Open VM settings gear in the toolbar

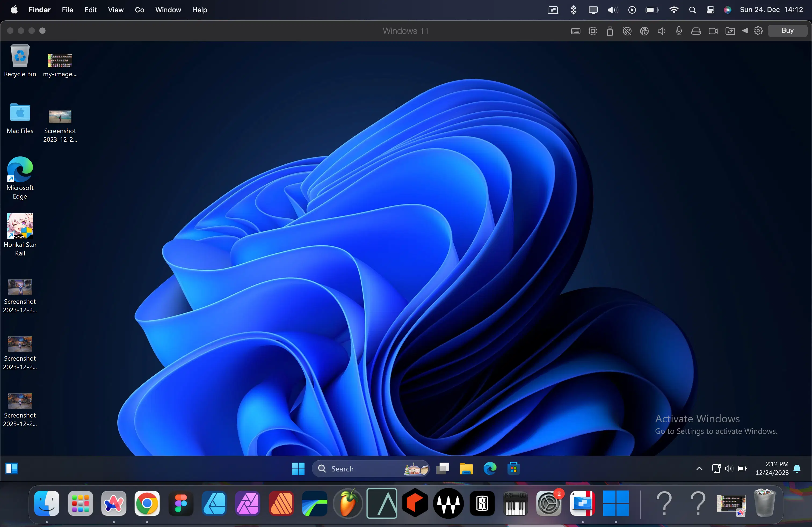[x=759, y=31]
